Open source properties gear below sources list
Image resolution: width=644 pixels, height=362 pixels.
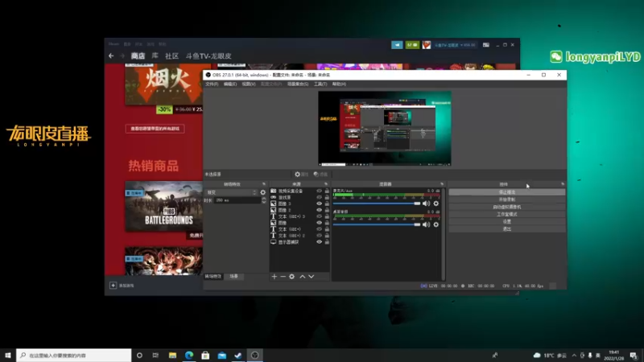[291, 277]
